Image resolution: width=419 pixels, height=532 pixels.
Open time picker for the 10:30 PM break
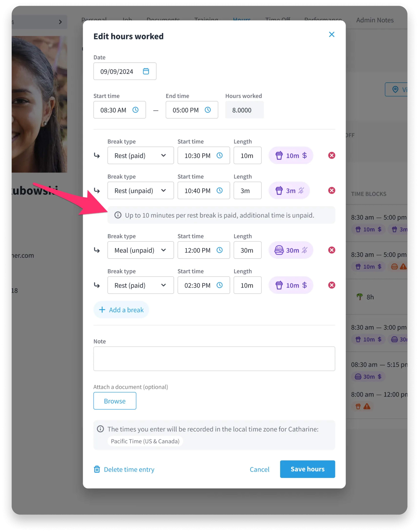pyautogui.click(x=220, y=155)
